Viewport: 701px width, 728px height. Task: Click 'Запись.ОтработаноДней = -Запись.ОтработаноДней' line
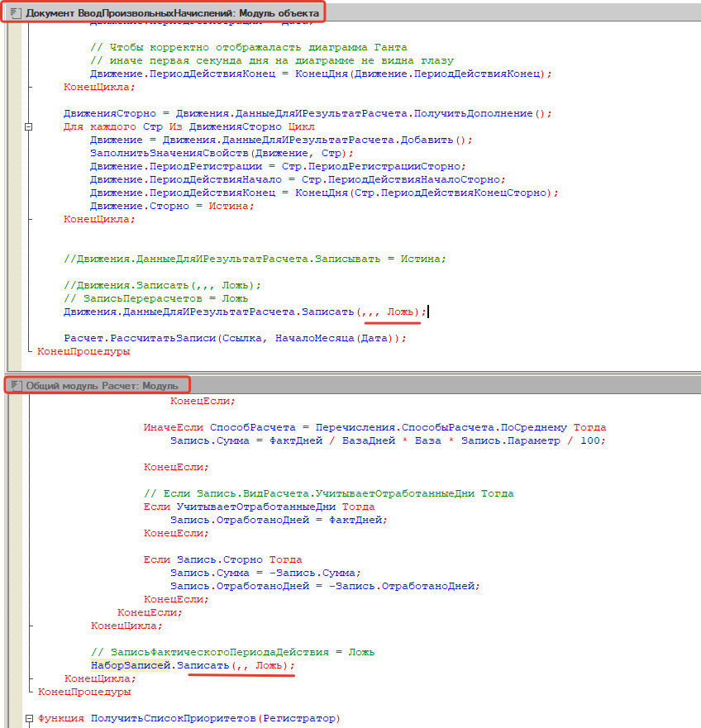[x=325, y=586]
